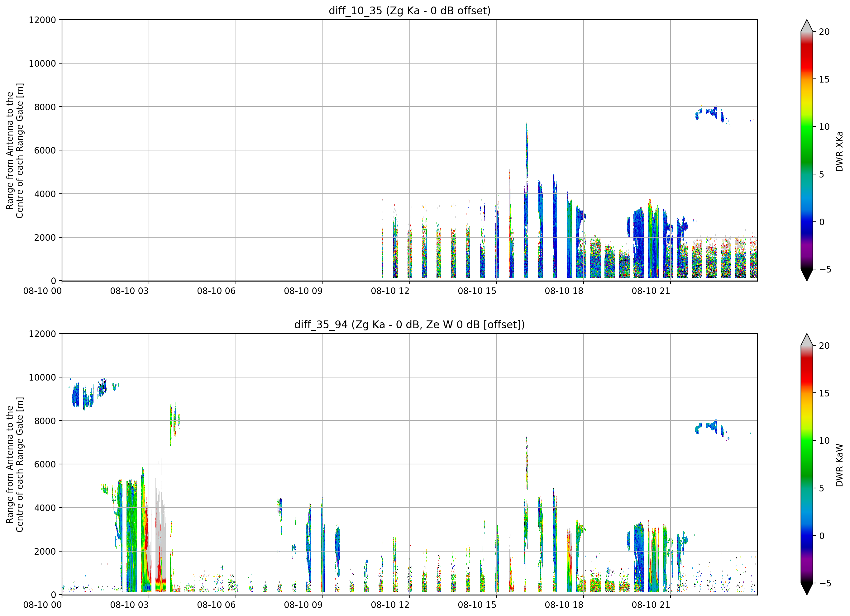
Task: Click the "15" tick on the DWR-XKa colorbar
Action: 824,79
